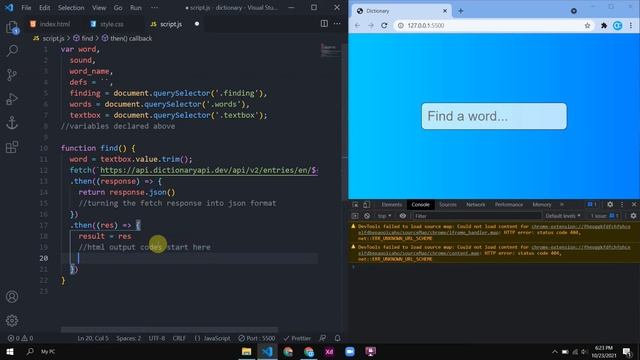640x360 pixels.
Task: Click 'find' in the breadcrumb path
Action: 87,38
